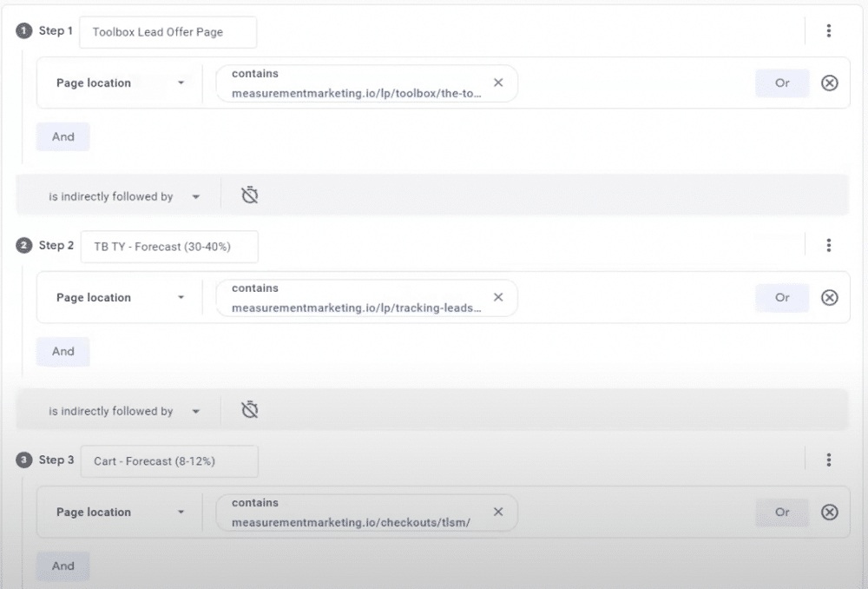Screen dimensions: 868x589
Task: Clear the contains filter in Step 2
Action: coord(498,298)
